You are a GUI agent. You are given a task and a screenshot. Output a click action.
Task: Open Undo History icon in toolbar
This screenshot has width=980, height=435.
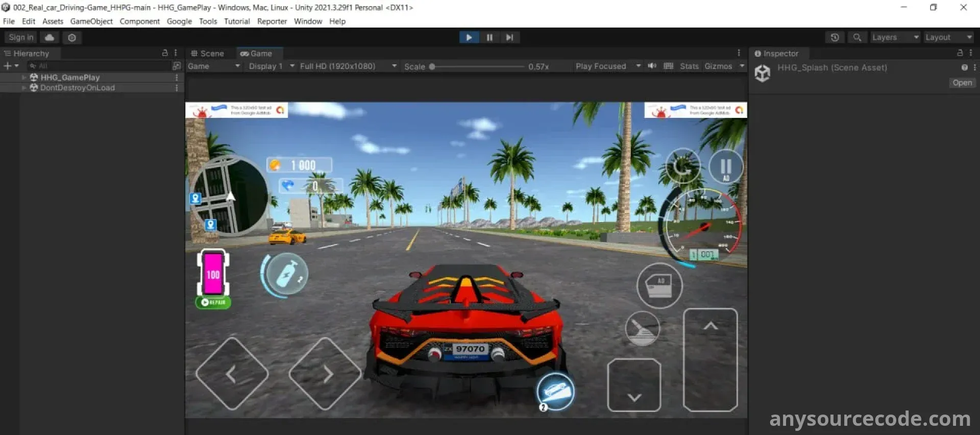tap(835, 37)
